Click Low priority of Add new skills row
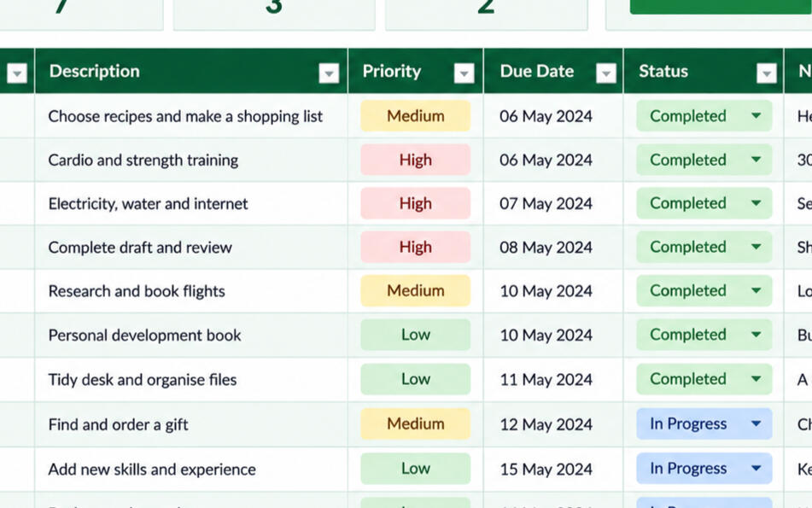Image resolution: width=812 pixels, height=508 pixels. [415, 468]
